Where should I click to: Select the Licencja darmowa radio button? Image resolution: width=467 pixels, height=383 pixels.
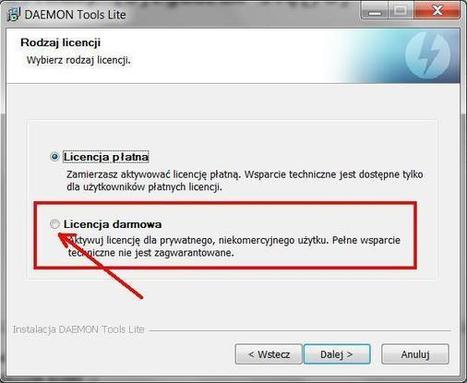pos(54,224)
